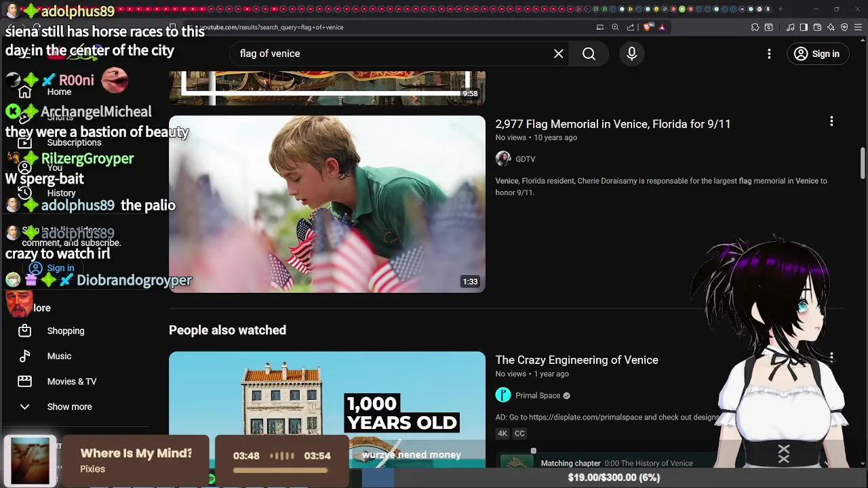Screen dimensions: 868x488
Task: Open title '2,977 Flag Memorial in Venice, Florida for 9/11'
Action: (x=612, y=124)
